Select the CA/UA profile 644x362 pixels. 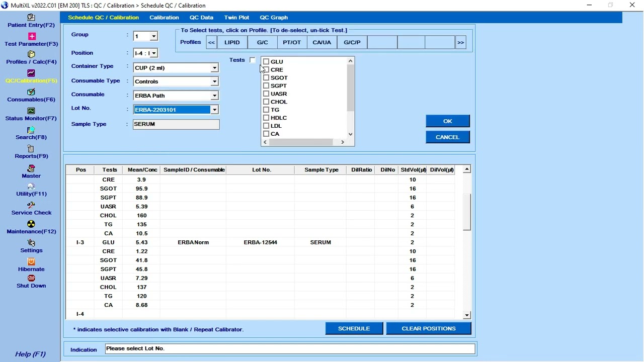click(322, 42)
